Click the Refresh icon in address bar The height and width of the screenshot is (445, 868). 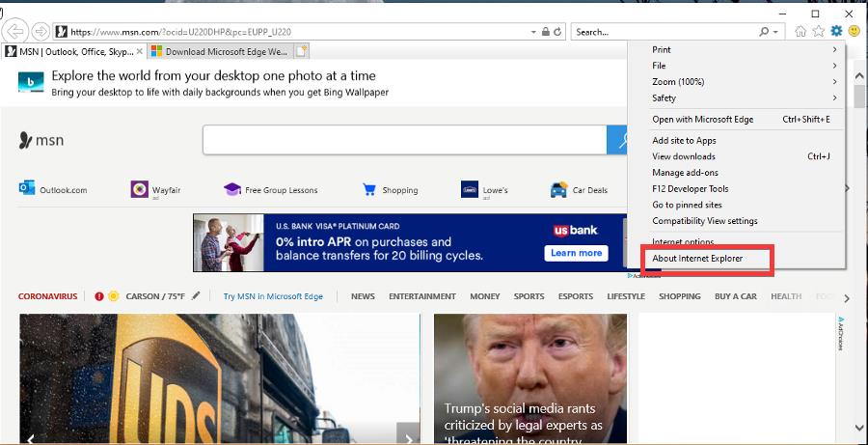pos(557,32)
